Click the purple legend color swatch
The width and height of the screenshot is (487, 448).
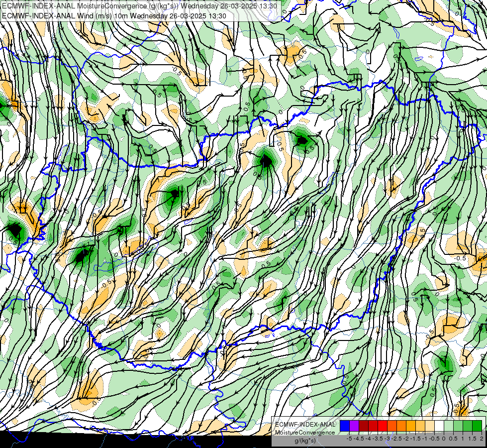point(354,426)
